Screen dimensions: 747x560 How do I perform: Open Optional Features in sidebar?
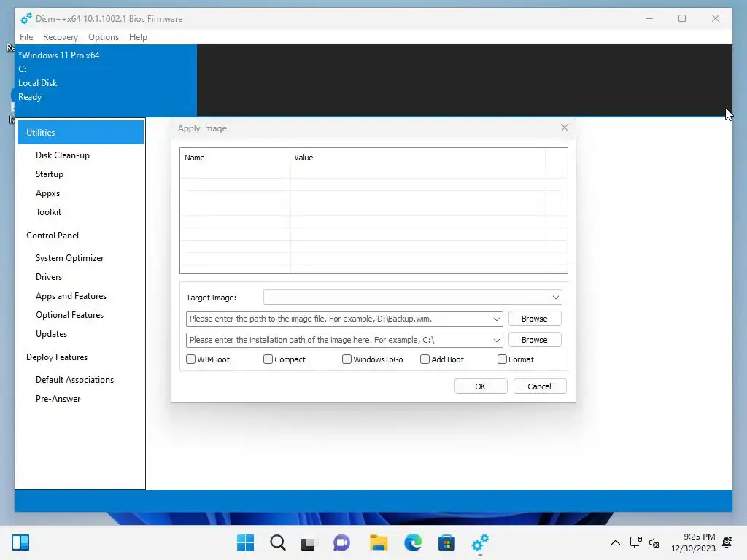coord(69,315)
